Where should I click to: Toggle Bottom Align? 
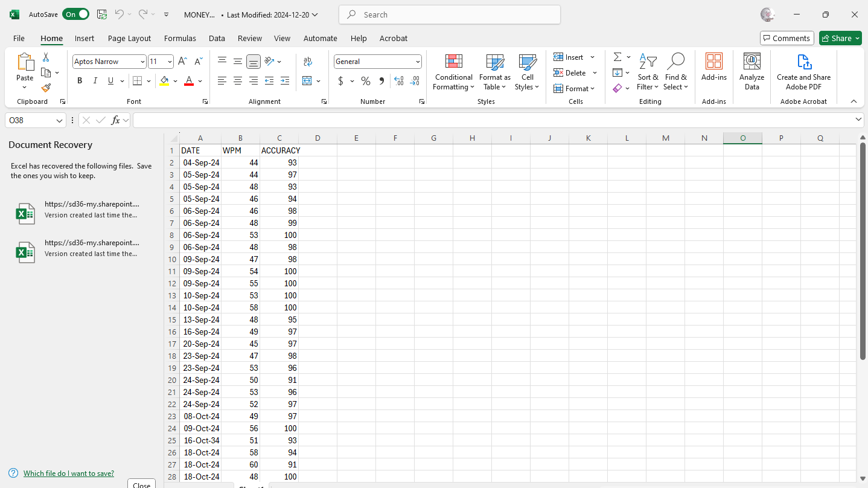(x=254, y=62)
